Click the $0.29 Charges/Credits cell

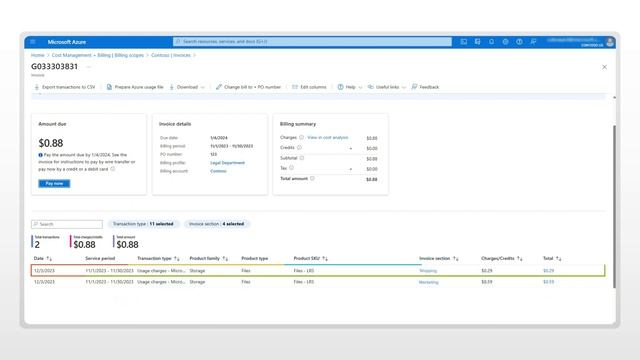[487, 271]
